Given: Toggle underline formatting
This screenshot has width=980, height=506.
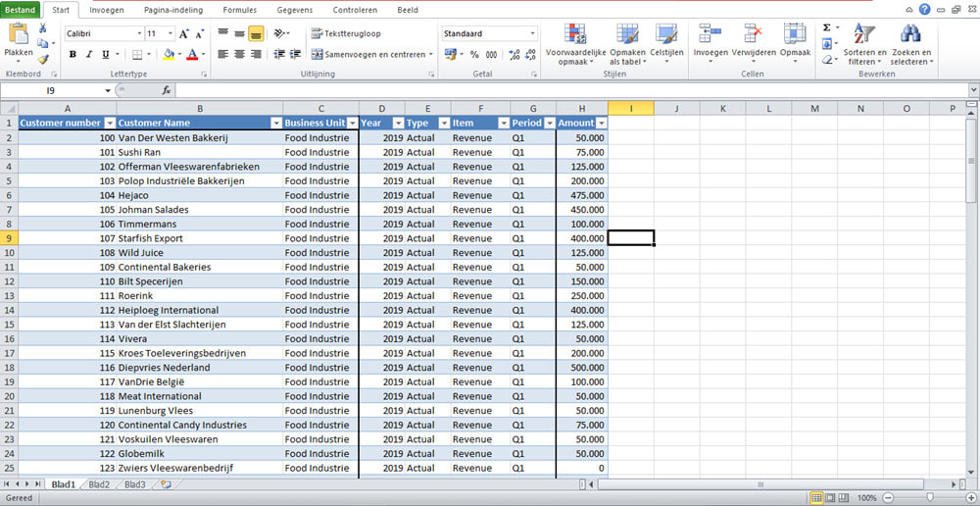Looking at the screenshot, I should (106, 54).
